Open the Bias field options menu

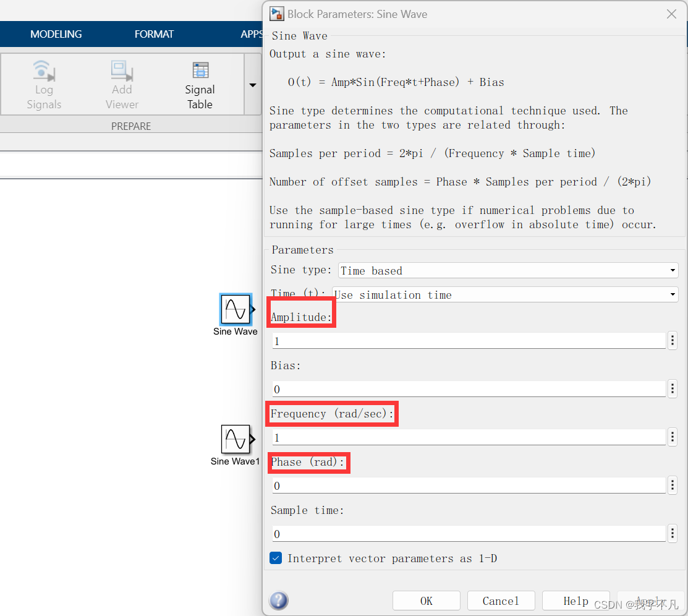click(x=672, y=389)
